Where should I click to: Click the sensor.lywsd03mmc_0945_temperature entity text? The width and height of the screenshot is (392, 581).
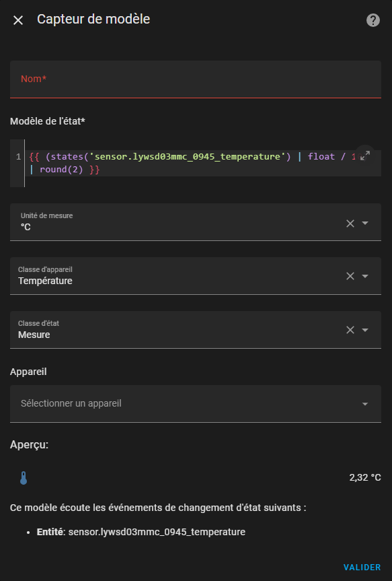pos(157,532)
